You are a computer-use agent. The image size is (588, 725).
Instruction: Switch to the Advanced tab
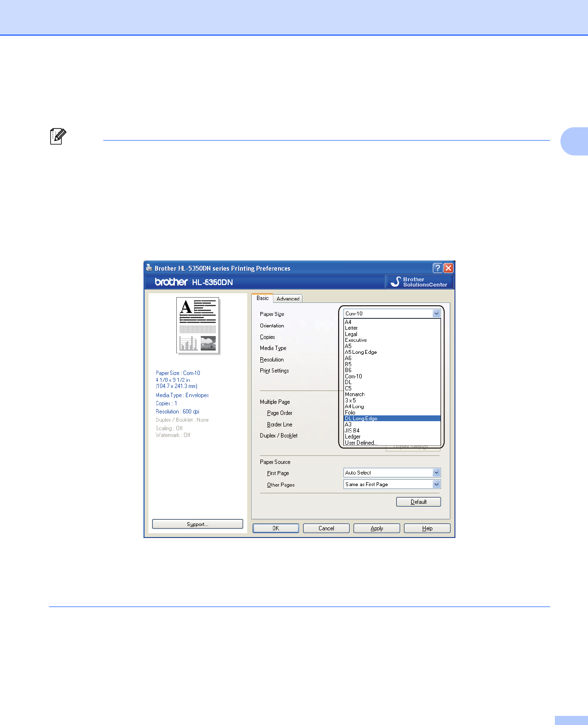tap(288, 299)
